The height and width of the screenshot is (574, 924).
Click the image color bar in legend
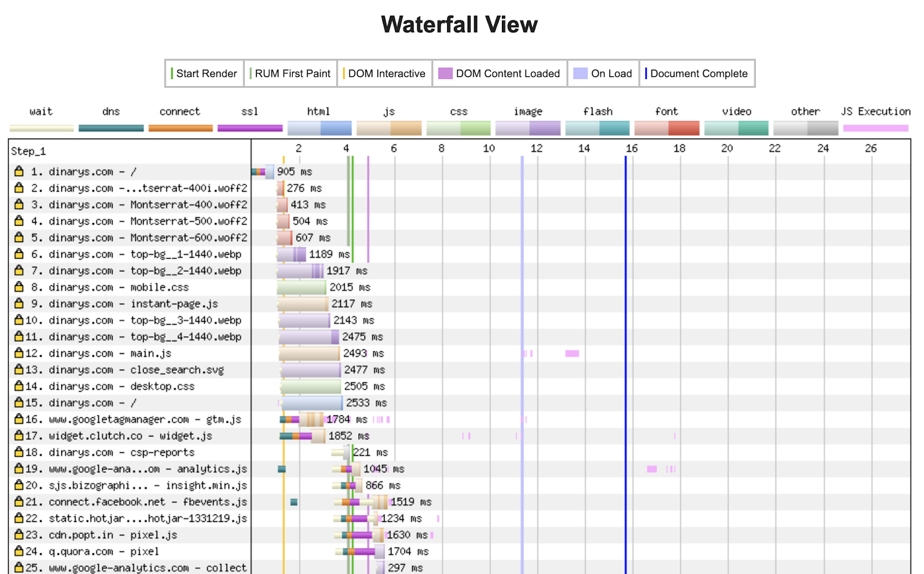[528, 128]
